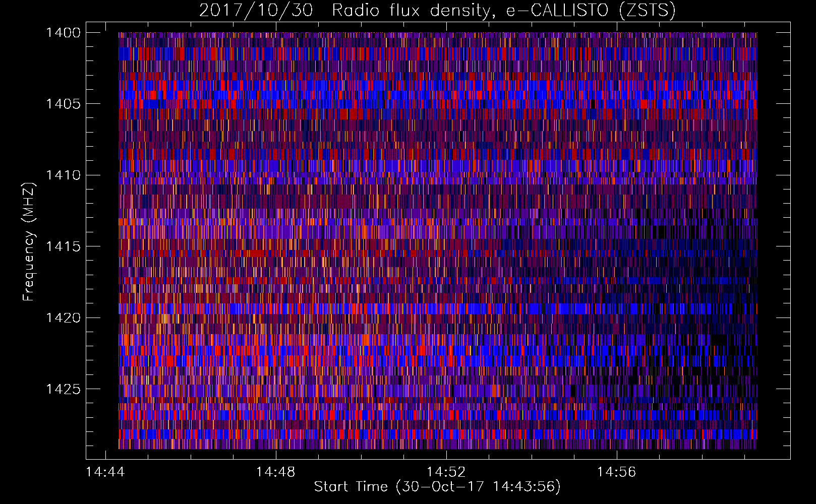This screenshot has width=816, height=504.
Task: Click the 14:56 time tick label
Action: (x=617, y=472)
